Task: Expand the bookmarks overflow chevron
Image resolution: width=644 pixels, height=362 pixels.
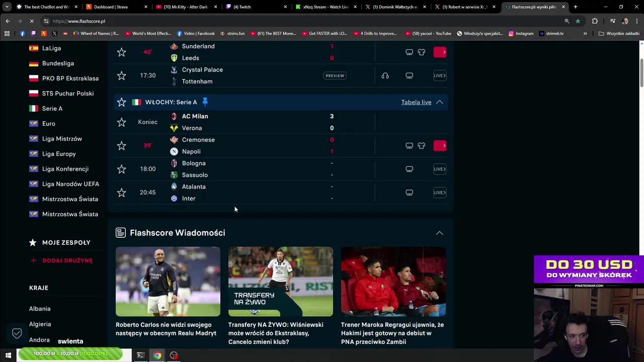Action: [585, 34]
